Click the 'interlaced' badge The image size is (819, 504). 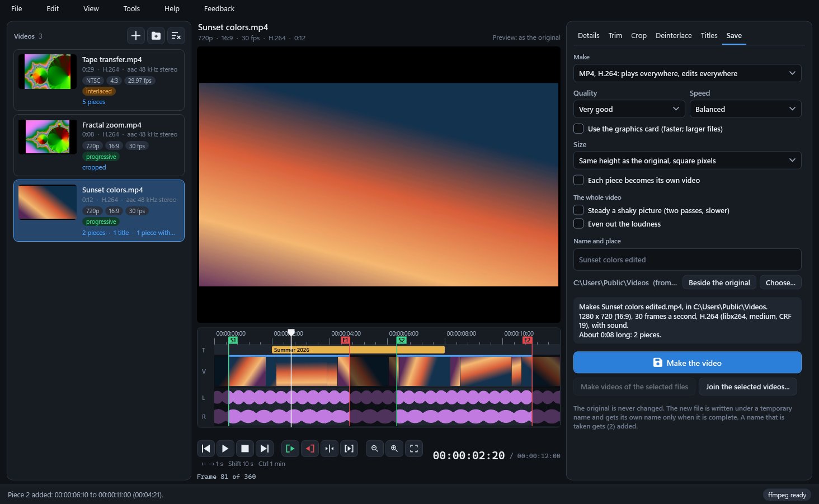(99, 91)
